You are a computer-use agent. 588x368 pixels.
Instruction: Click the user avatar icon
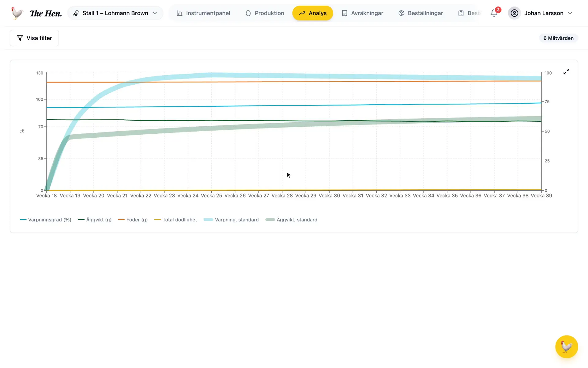[x=514, y=13]
